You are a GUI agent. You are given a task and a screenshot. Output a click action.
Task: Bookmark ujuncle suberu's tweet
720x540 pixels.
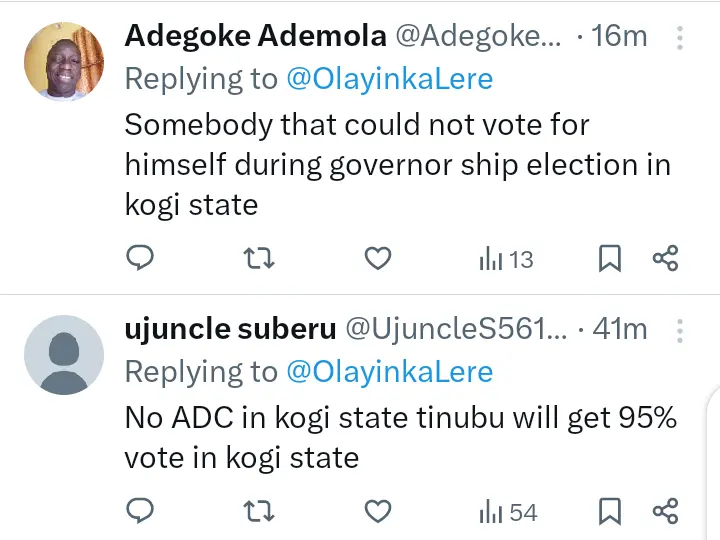609,512
